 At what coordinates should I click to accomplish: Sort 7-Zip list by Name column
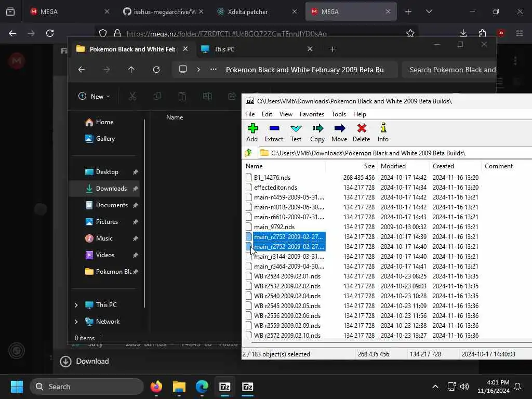click(x=254, y=166)
